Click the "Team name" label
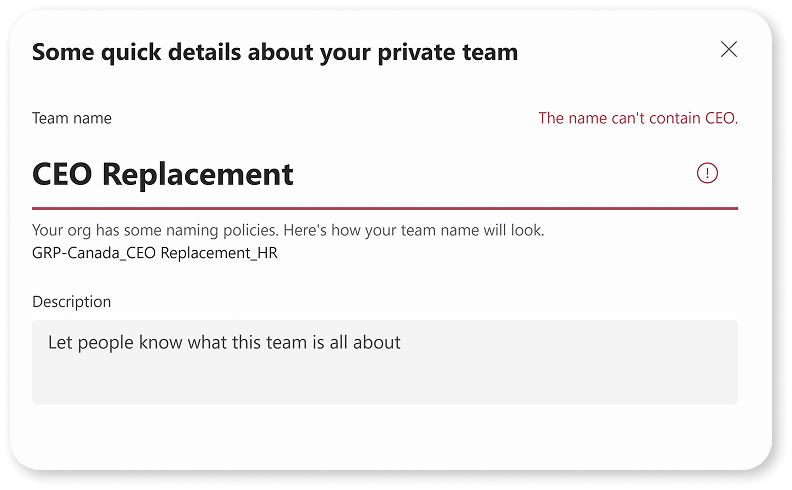 point(72,118)
